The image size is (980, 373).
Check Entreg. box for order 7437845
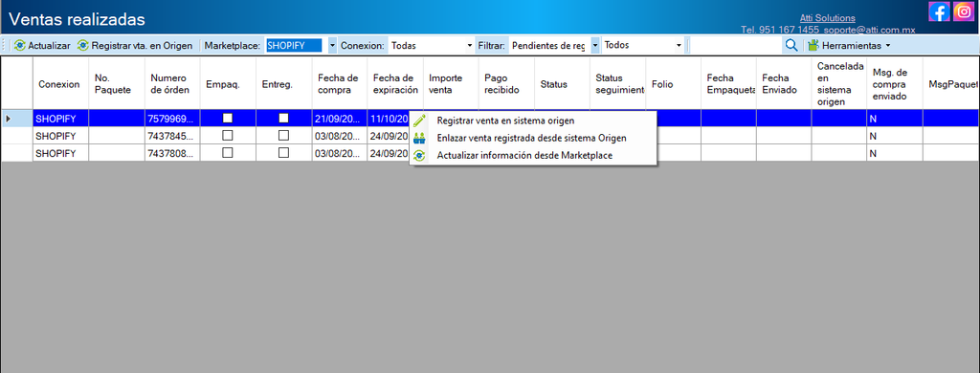pos(283,135)
